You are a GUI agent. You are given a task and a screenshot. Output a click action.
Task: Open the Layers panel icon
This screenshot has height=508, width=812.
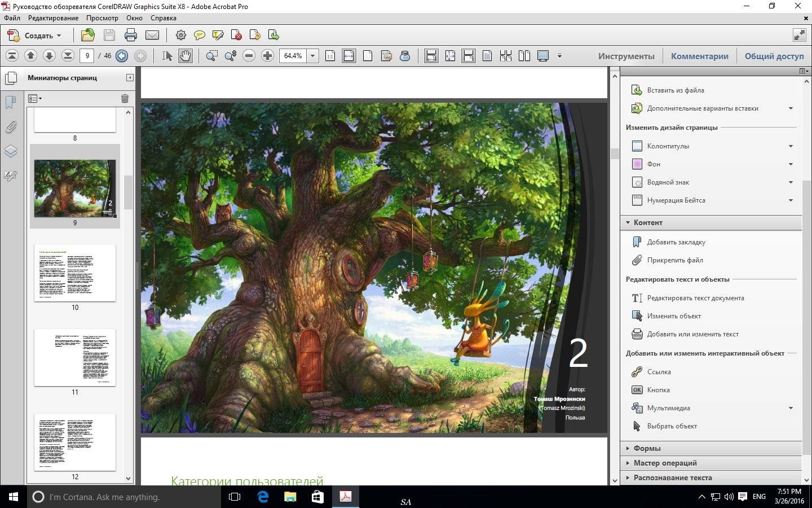(x=11, y=151)
